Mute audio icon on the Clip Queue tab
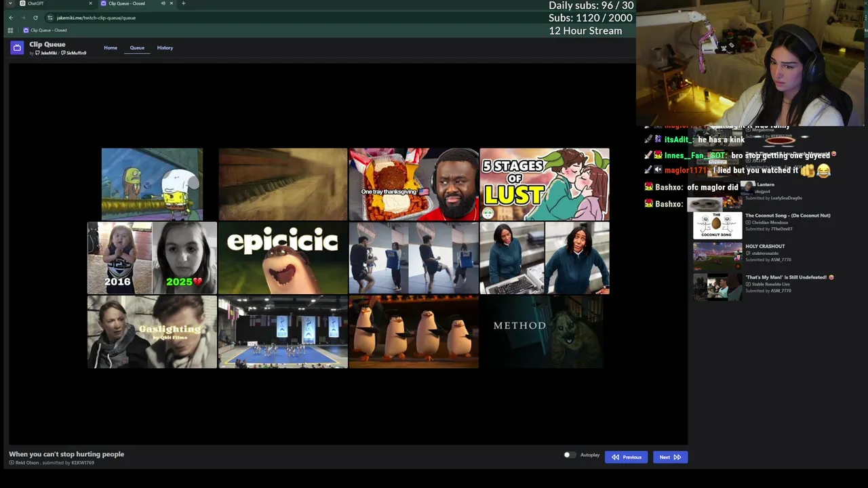This screenshot has height=488, width=868. point(163,3)
